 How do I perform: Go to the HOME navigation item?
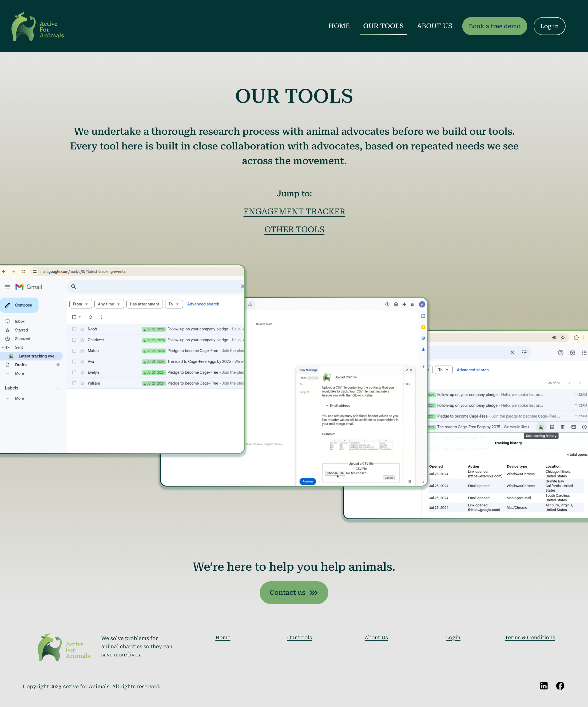(x=339, y=26)
